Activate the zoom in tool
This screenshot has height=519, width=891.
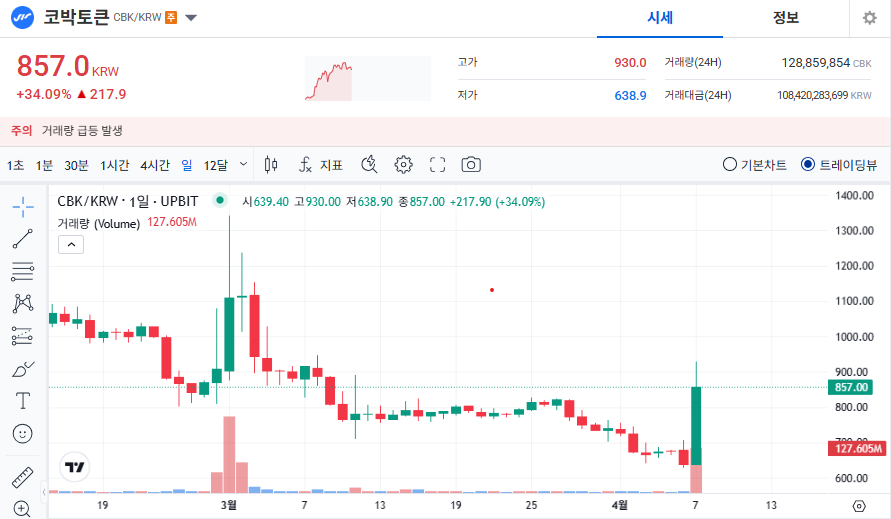tap(22, 509)
